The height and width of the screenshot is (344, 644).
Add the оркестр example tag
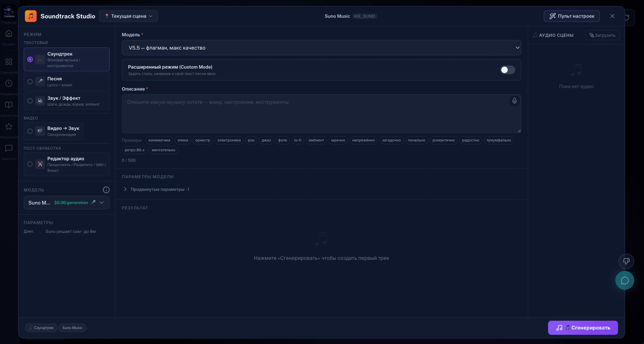pyautogui.click(x=202, y=140)
